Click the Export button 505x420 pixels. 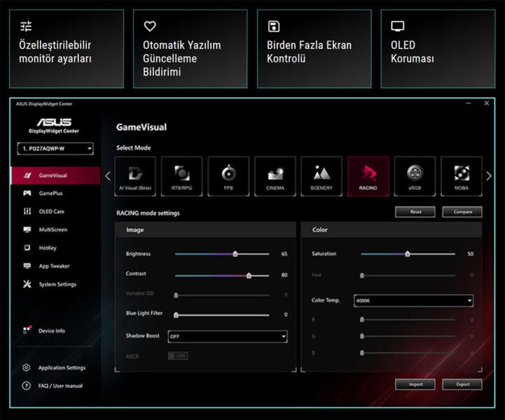pos(462,384)
